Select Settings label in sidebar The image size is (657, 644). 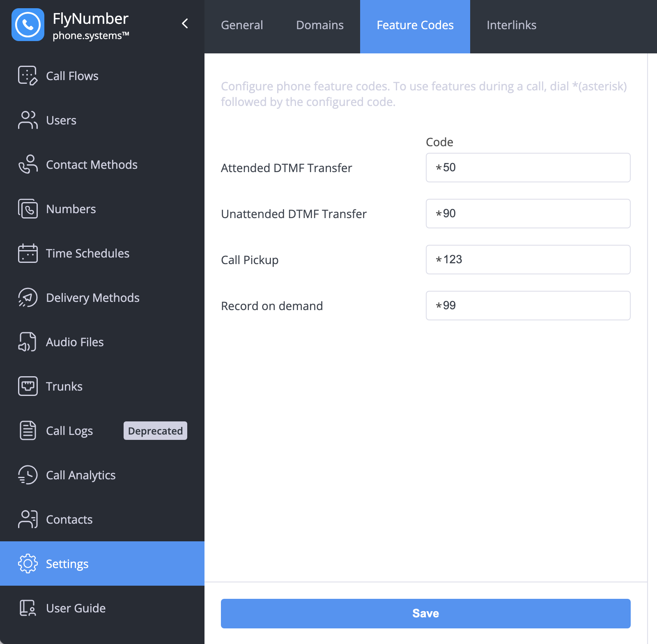pyautogui.click(x=67, y=564)
